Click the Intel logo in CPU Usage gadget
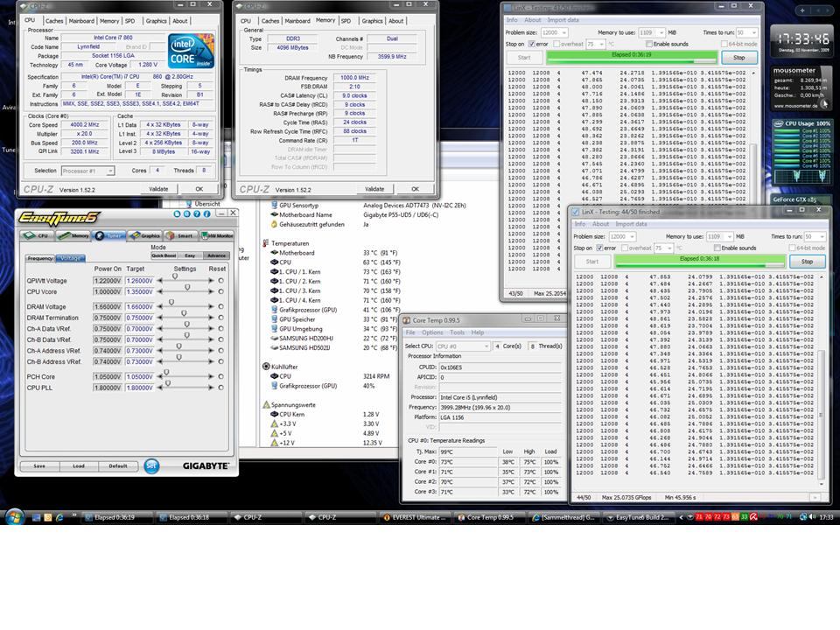840x630 pixels. coord(778,123)
